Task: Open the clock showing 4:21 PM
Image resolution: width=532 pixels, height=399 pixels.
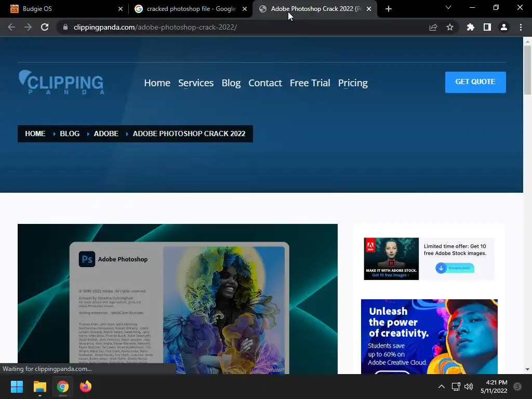Action: [494, 387]
